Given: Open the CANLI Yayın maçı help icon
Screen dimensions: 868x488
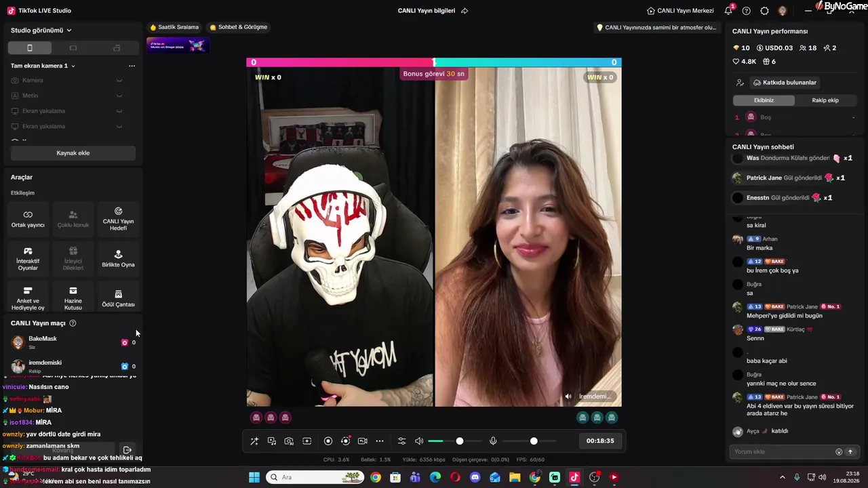Looking at the screenshot, I should 73,323.
